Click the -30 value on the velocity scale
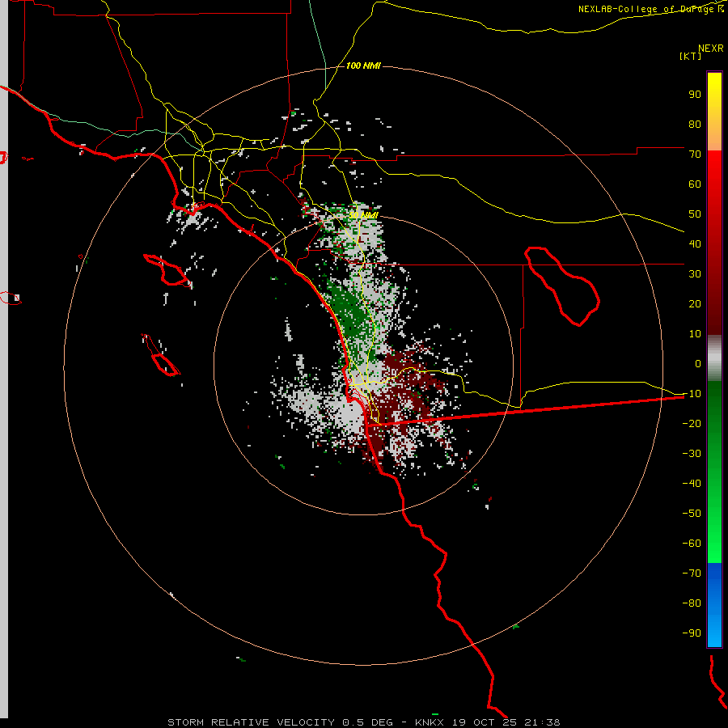The image size is (728, 728). (692, 454)
